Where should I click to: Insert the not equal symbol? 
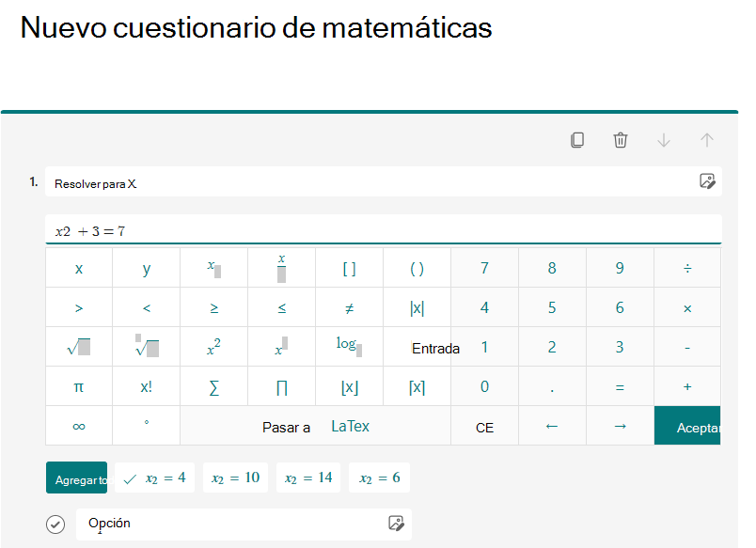click(350, 307)
